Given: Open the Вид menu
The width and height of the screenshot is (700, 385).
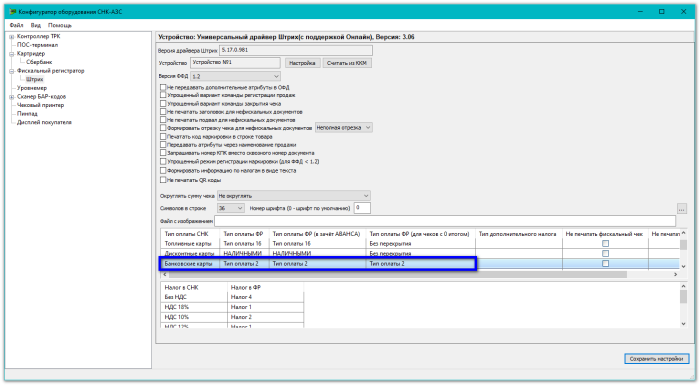Looking at the screenshot, I should point(36,25).
